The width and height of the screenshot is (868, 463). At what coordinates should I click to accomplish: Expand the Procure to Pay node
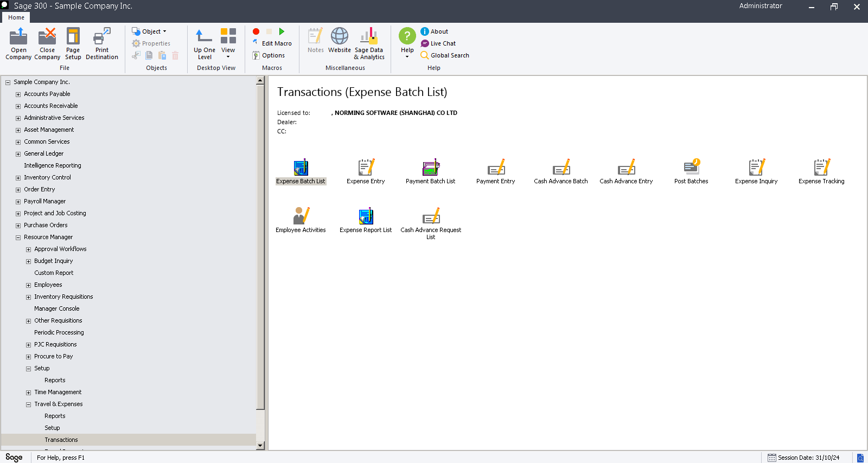pos(28,357)
